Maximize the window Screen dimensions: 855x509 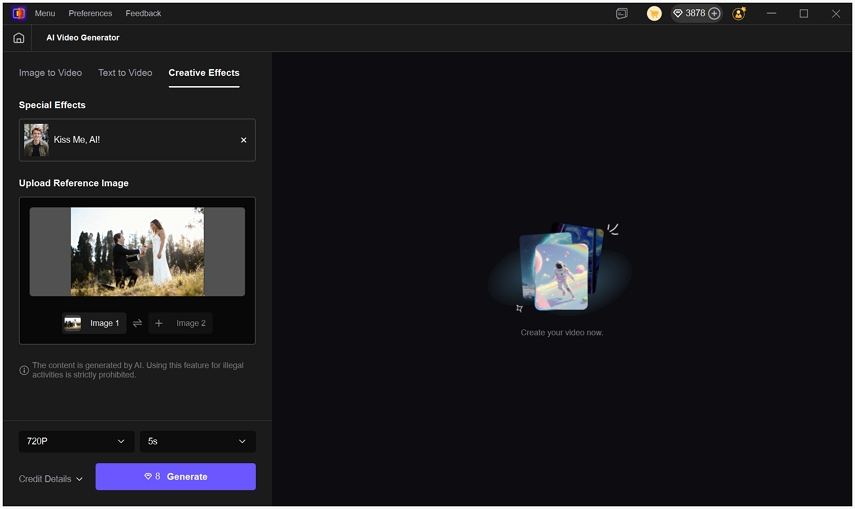[x=804, y=14]
